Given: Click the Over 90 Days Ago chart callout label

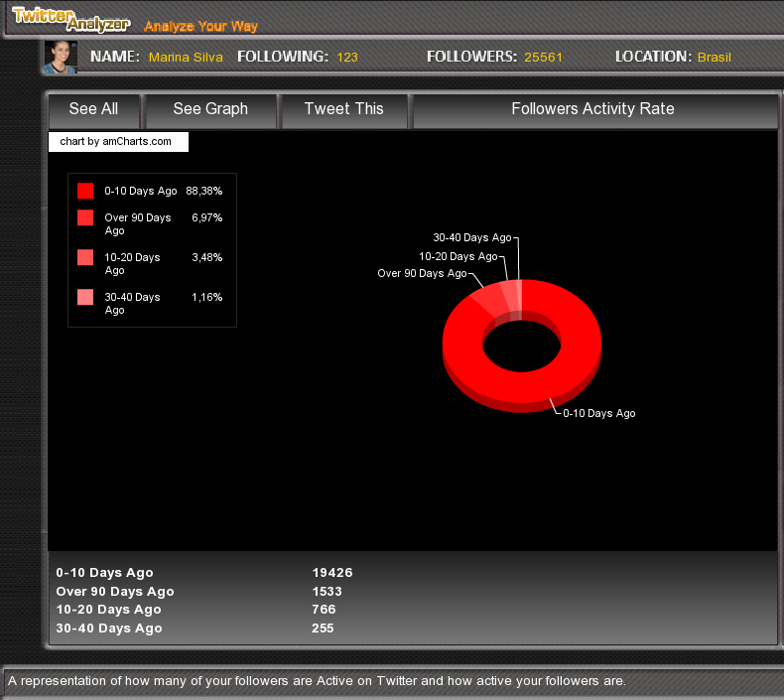Looking at the screenshot, I should pos(422,274).
